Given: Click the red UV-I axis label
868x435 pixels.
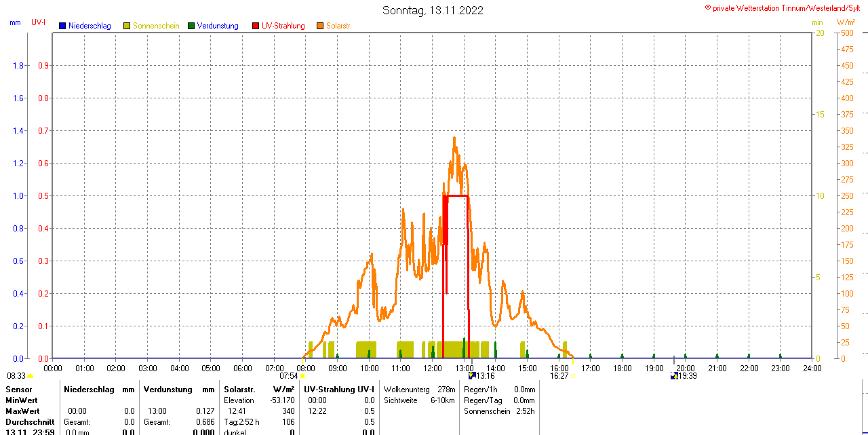Looking at the screenshot, I should (39, 22).
